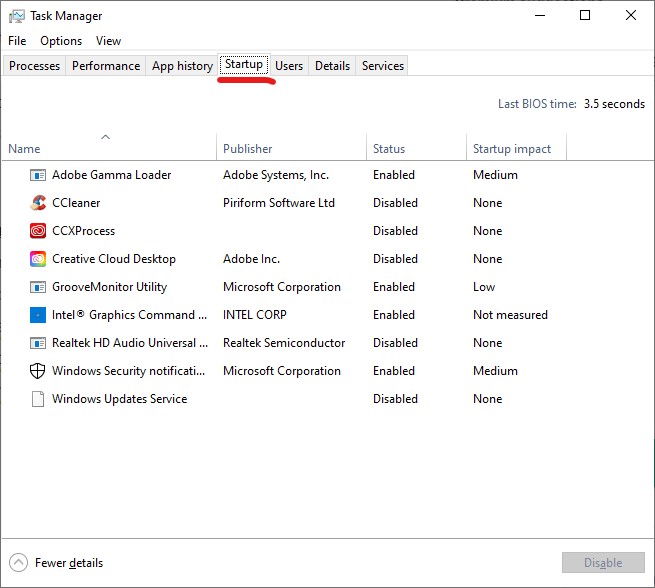Click the red CCXProcess icon
Viewport: 655px width, 588px height.
(x=38, y=231)
